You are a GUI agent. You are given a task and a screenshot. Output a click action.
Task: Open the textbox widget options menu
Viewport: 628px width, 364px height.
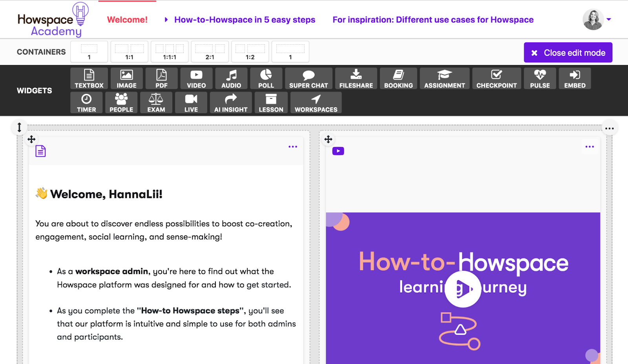pyautogui.click(x=293, y=147)
